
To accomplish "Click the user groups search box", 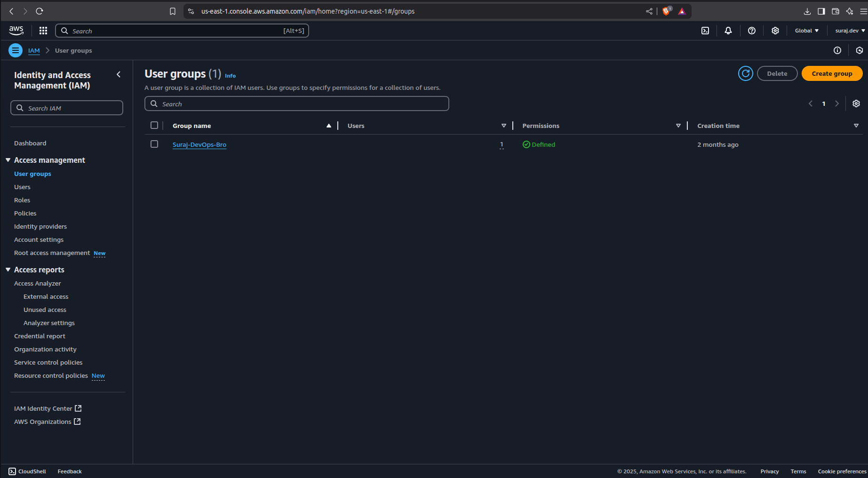I will (x=297, y=104).
